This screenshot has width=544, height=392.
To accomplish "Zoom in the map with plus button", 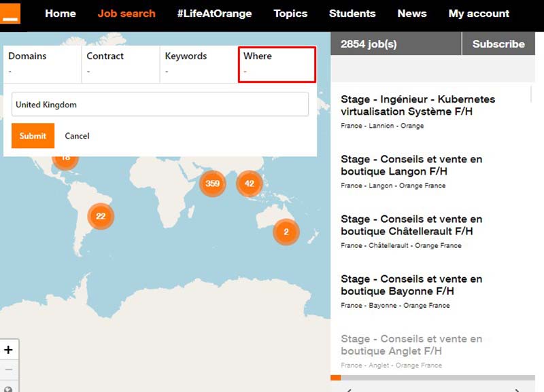I will pyautogui.click(x=9, y=350).
